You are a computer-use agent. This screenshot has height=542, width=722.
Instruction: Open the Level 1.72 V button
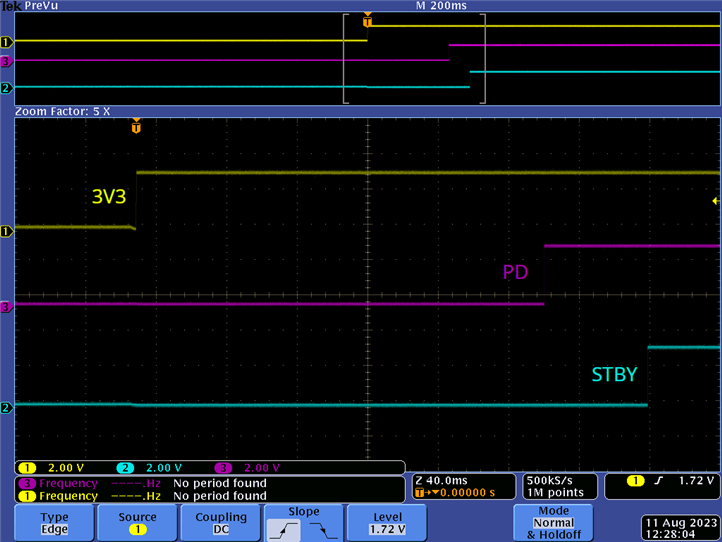point(387,523)
